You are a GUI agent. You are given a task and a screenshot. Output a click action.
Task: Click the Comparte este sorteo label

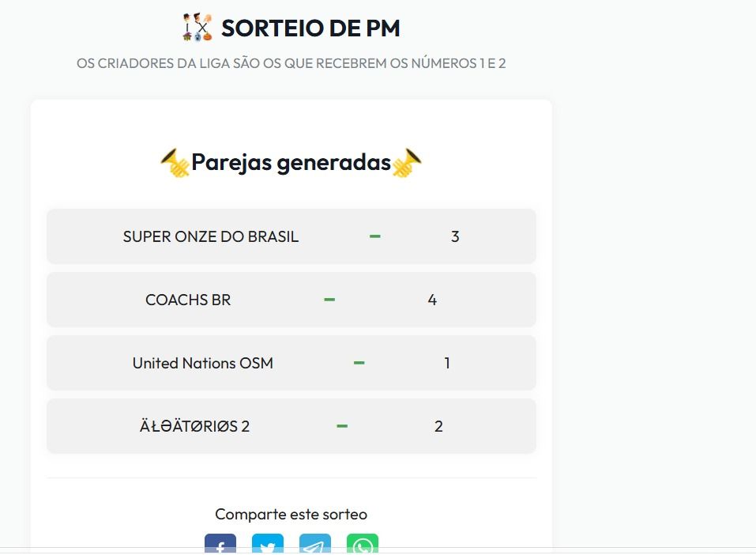[290, 513]
